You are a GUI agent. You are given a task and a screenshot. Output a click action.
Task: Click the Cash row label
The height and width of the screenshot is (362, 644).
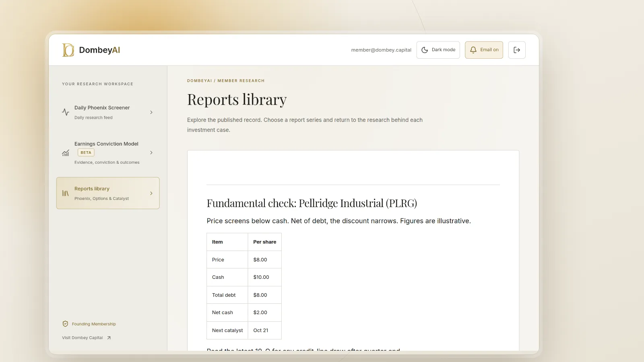[x=218, y=277]
